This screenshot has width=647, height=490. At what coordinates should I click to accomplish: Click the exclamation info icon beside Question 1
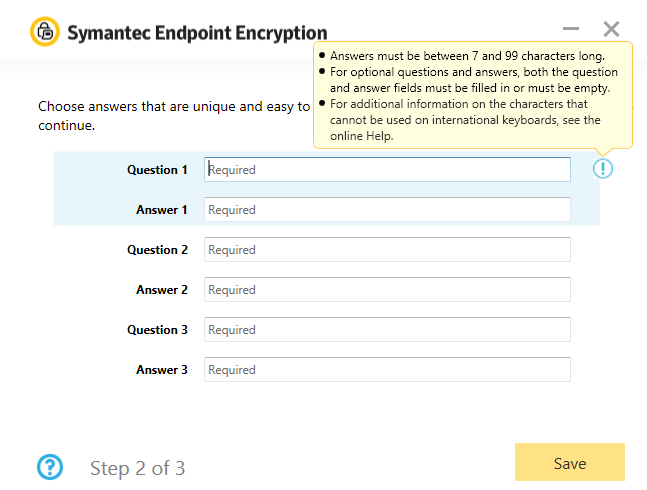[x=603, y=169]
